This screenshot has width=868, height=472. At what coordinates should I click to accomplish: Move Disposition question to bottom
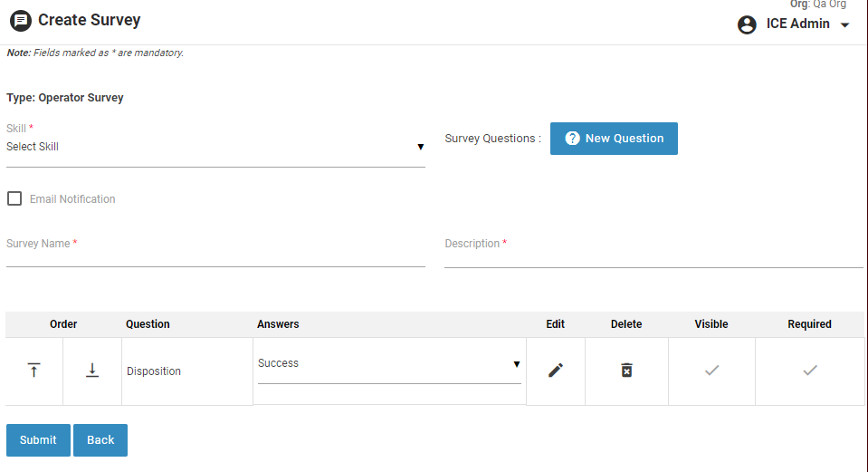(x=91, y=371)
